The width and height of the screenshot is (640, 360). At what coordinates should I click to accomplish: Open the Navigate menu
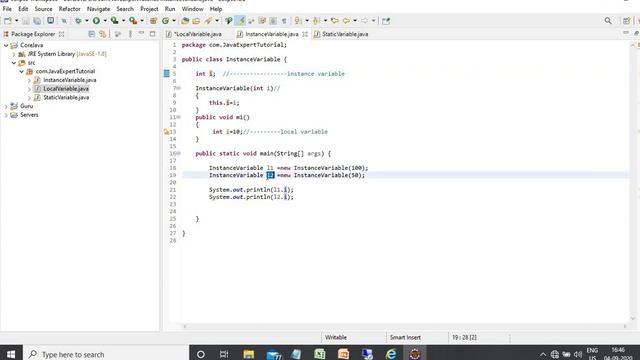point(98,9)
